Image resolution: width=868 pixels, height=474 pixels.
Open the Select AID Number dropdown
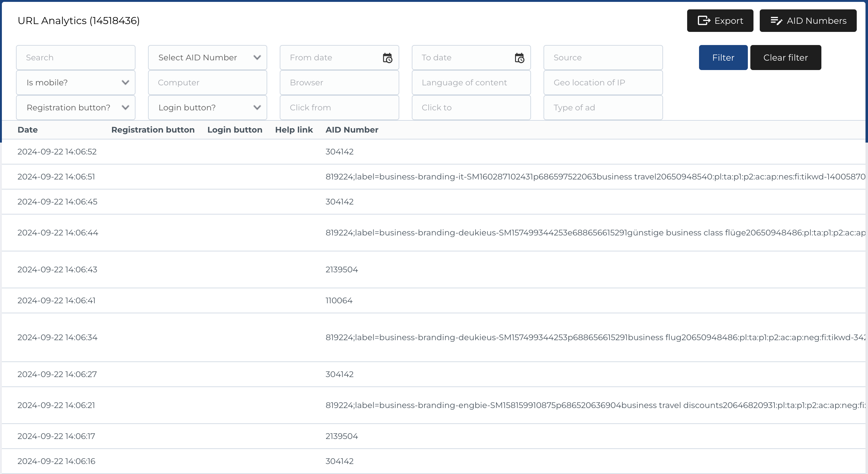tap(207, 57)
